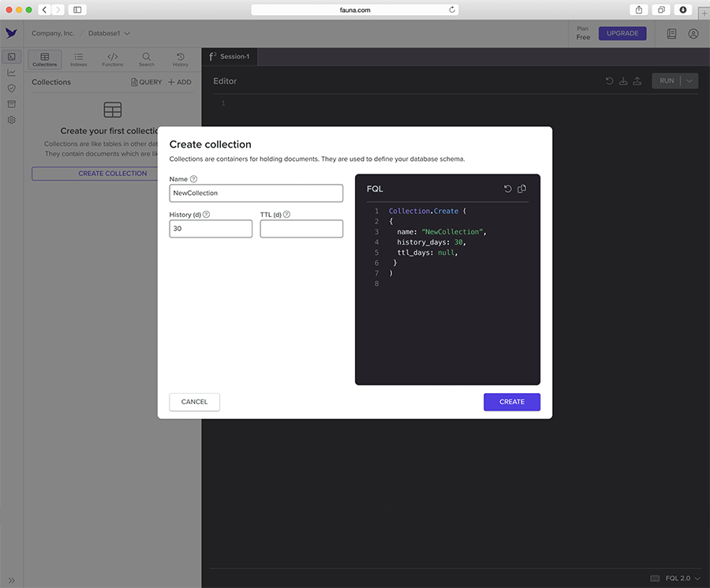Click the TTL (d) input field
The height and width of the screenshot is (588, 710).
(x=301, y=229)
